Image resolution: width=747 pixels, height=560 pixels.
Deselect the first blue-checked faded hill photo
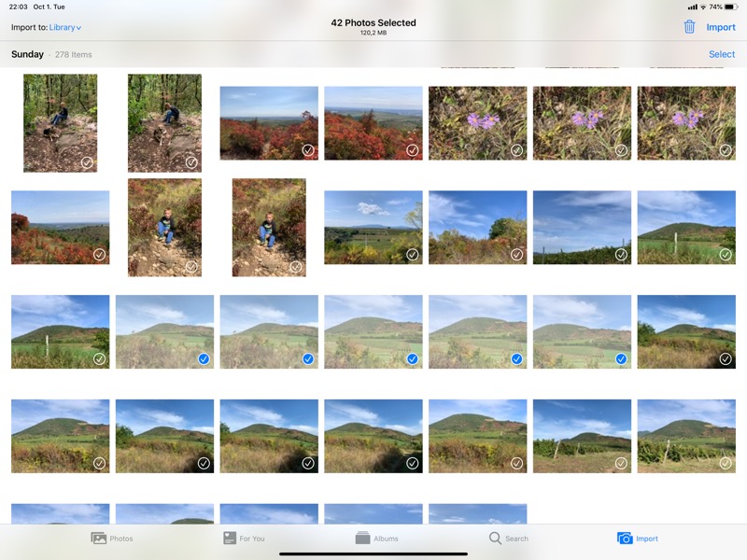204,358
